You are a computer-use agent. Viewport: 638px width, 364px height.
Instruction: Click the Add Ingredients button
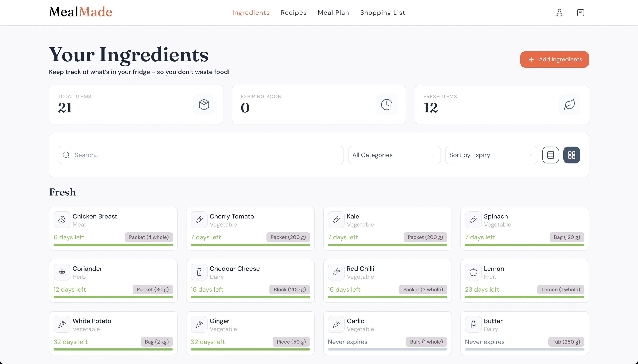click(x=554, y=59)
